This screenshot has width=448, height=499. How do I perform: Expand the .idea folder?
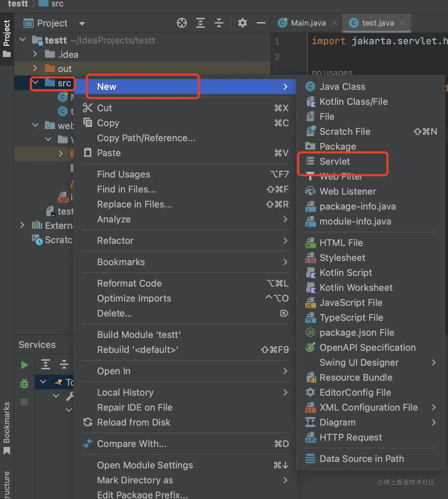pyautogui.click(x=35, y=54)
